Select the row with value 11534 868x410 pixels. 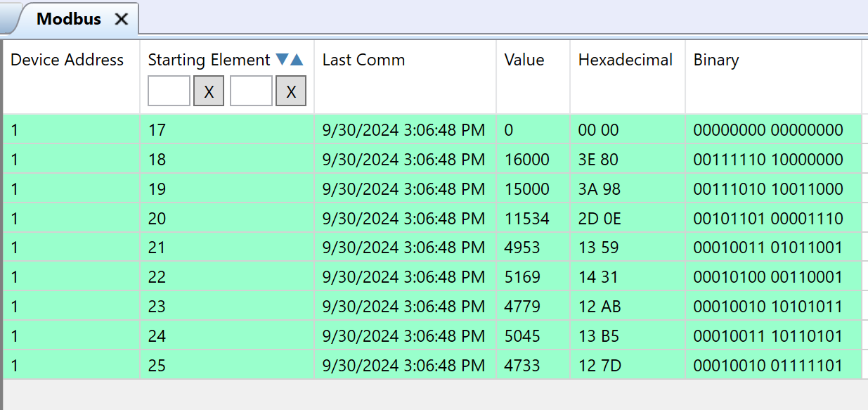[x=432, y=219]
